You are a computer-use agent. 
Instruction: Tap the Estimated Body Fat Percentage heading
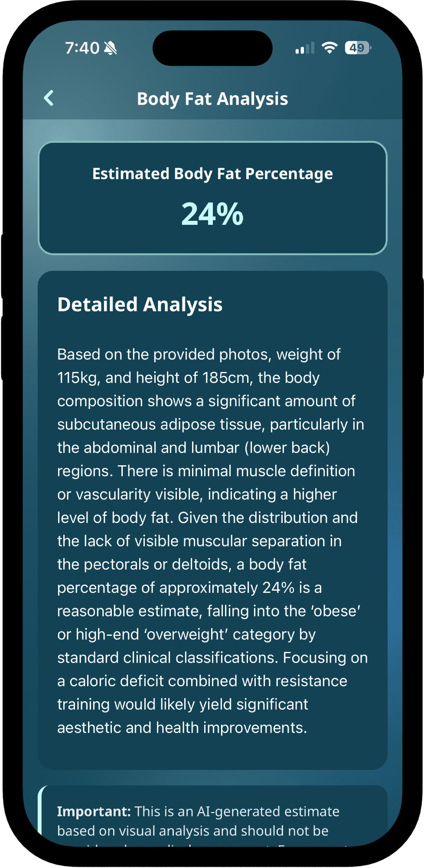(x=212, y=174)
